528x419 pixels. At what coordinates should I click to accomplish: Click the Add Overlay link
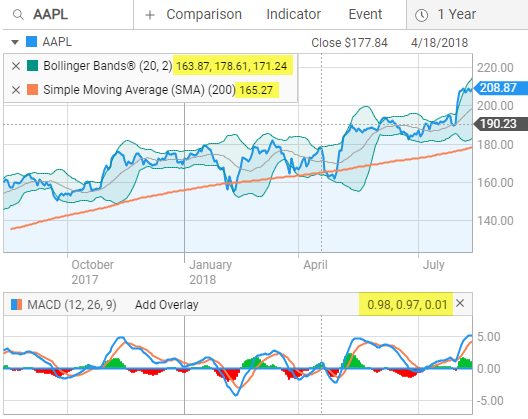167,305
